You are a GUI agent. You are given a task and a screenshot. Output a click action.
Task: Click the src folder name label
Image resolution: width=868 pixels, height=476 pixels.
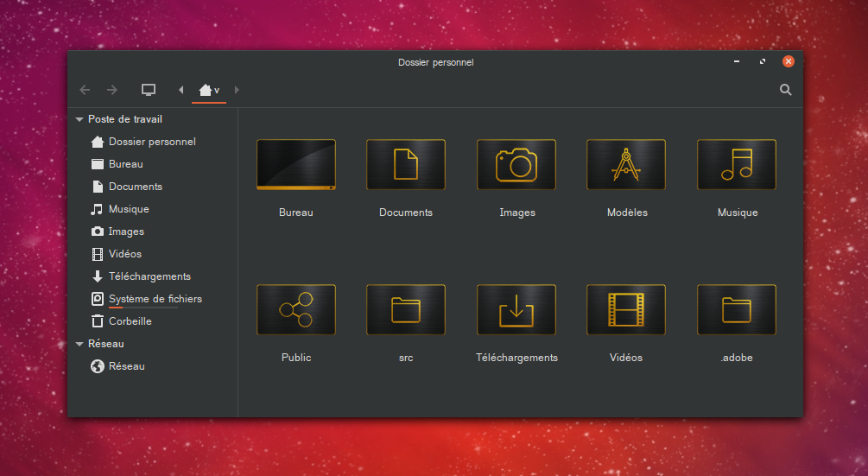(x=406, y=359)
